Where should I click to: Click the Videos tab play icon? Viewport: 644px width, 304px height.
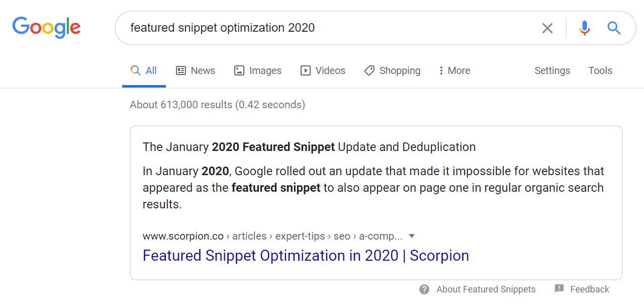[x=306, y=70]
